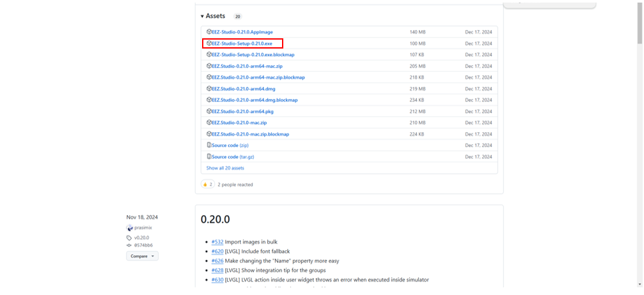Click file icon beside Source code (tar.gz)
644x295 pixels.
pyautogui.click(x=209, y=157)
